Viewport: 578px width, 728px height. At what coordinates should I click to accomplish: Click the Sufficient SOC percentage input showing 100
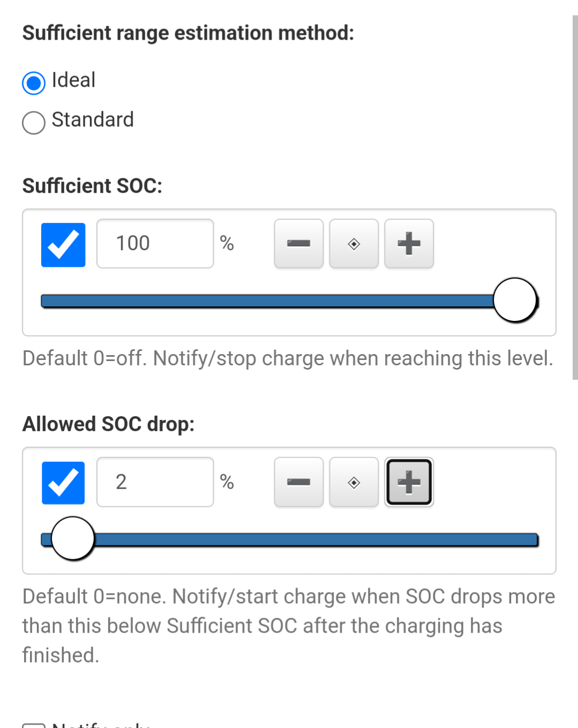pyautogui.click(x=155, y=243)
